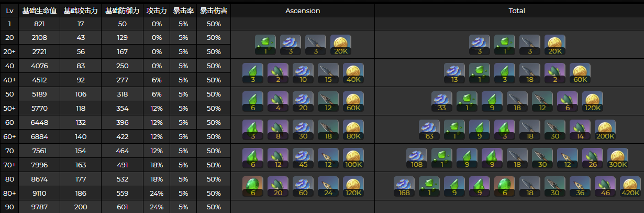Click the Mora coin labeled 20K in Ascension

point(341,45)
